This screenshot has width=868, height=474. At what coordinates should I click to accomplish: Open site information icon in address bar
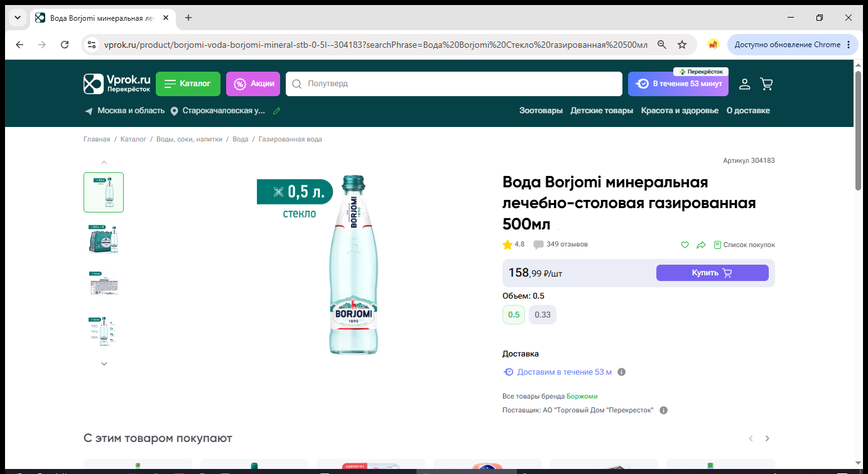pyautogui.click(x=92, y=45)
